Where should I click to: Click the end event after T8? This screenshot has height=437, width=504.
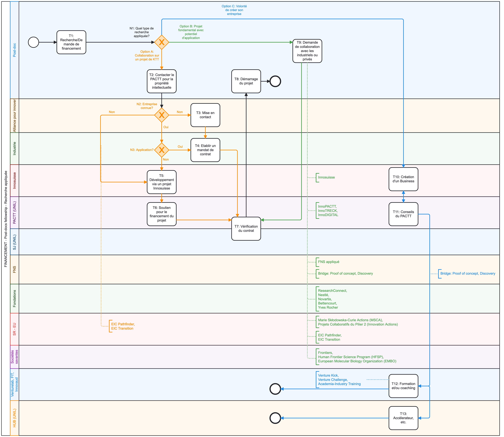point(275,81)
